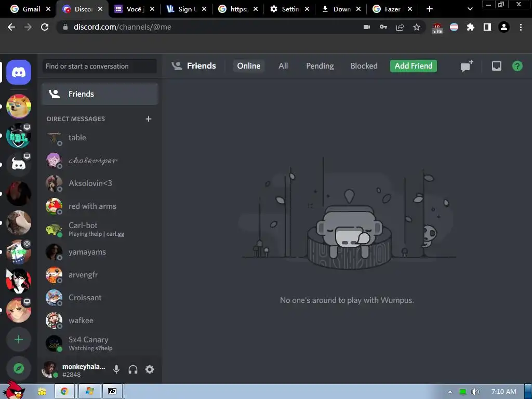Open Explore Public Servers compass icon
The width and height of the screenshot is (532, 399).
[x=19, y=368]
